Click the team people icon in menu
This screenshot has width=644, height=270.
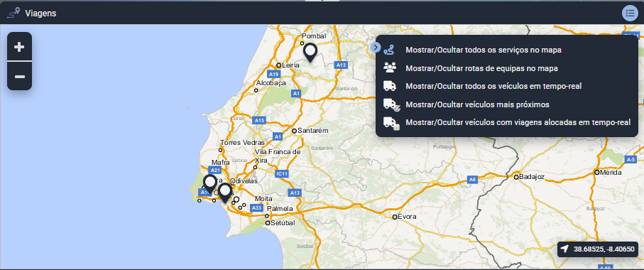[389, 67]
